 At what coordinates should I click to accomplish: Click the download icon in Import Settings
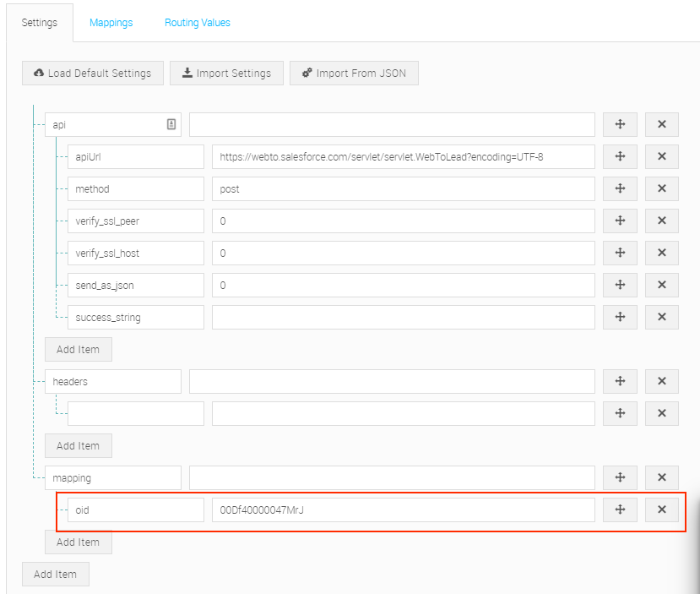187,73
